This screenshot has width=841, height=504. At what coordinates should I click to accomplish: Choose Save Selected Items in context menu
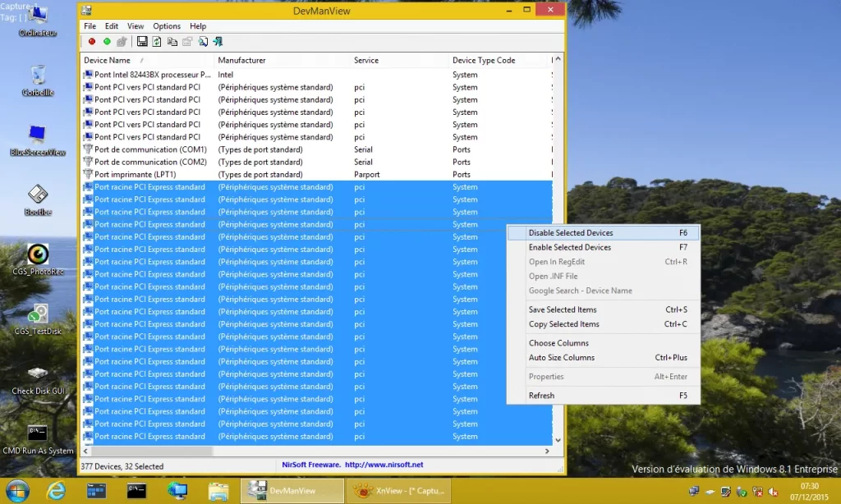[x=604, y=309]
